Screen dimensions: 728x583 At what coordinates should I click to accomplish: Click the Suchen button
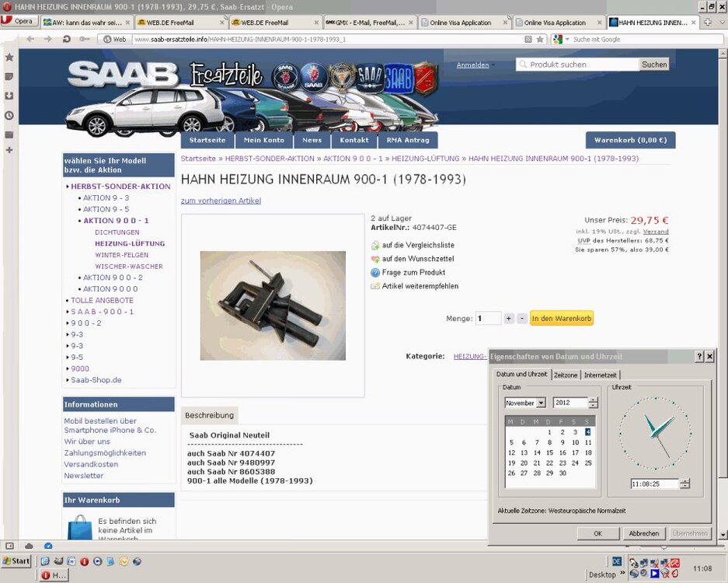coord(654,65)
